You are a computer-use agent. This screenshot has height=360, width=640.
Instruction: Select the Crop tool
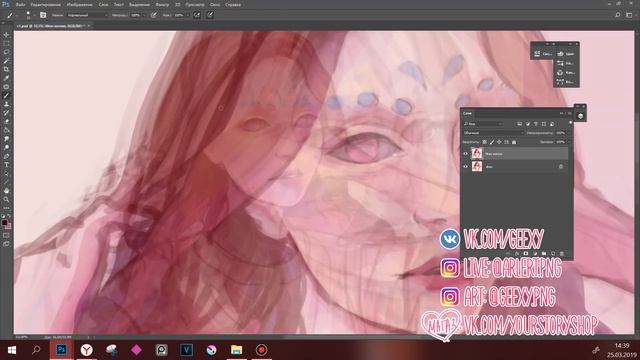[x=6, y=69]
